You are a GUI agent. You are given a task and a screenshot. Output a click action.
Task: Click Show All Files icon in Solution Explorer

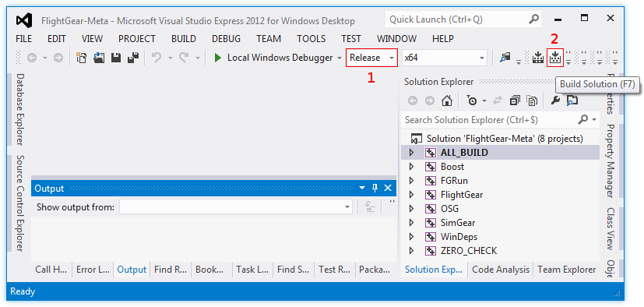click(x=532, y=101)
